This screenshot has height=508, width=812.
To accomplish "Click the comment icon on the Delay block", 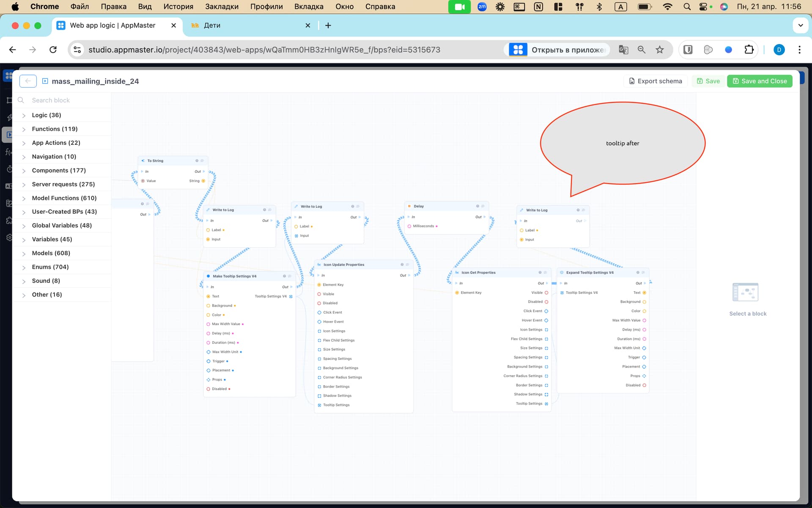I will [483, 206].
